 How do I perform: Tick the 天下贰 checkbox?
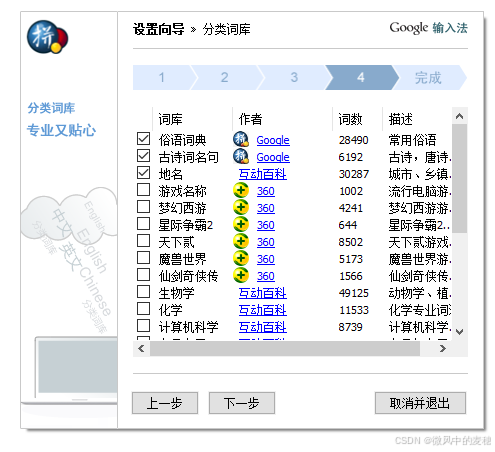(143, 241)
